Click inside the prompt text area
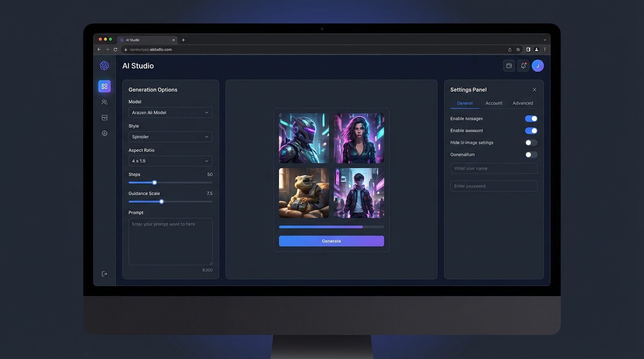Viewport: 644px width, 359px height. click(170, 241)
